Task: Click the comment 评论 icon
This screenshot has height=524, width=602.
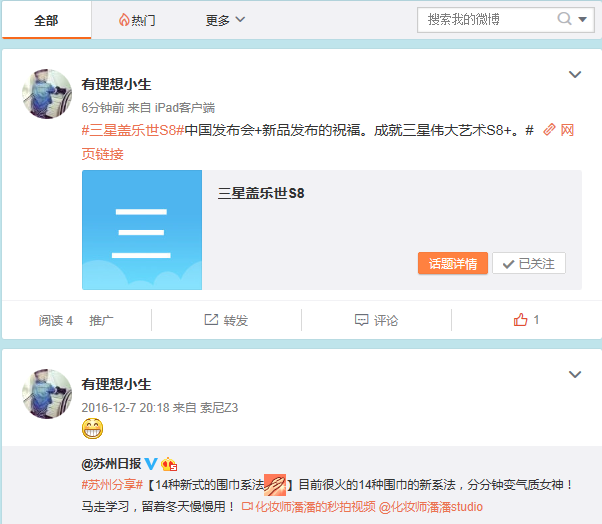Action: coord(362,320)
